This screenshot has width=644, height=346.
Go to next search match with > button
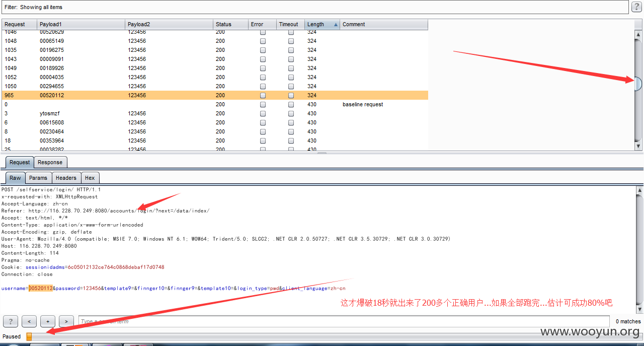pos(66,321)
